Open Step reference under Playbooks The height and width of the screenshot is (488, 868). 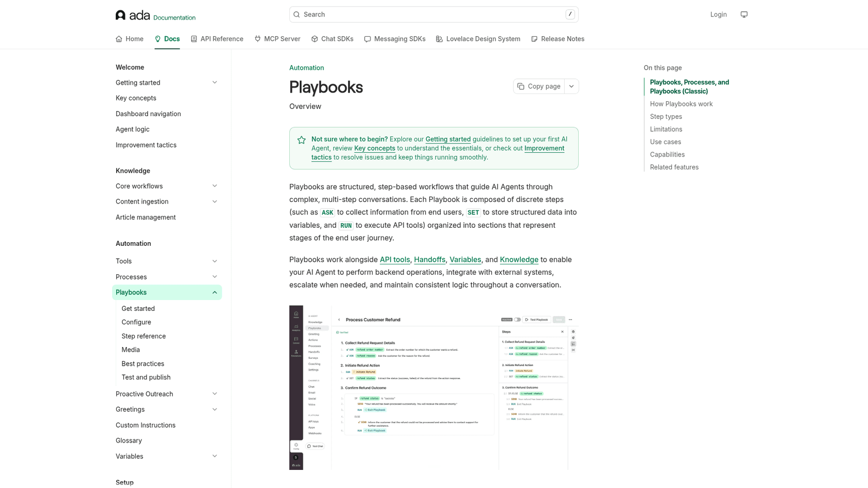coord(144,336)
